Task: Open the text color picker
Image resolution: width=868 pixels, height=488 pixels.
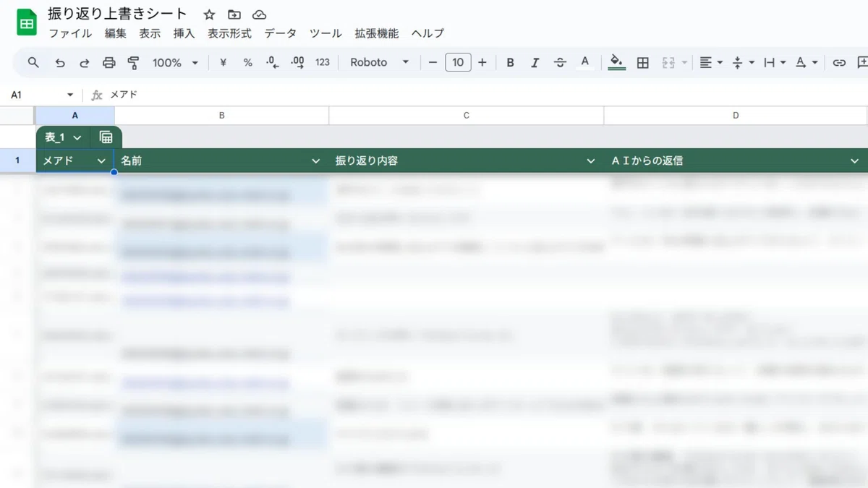Action: click(x=585, y=63)
